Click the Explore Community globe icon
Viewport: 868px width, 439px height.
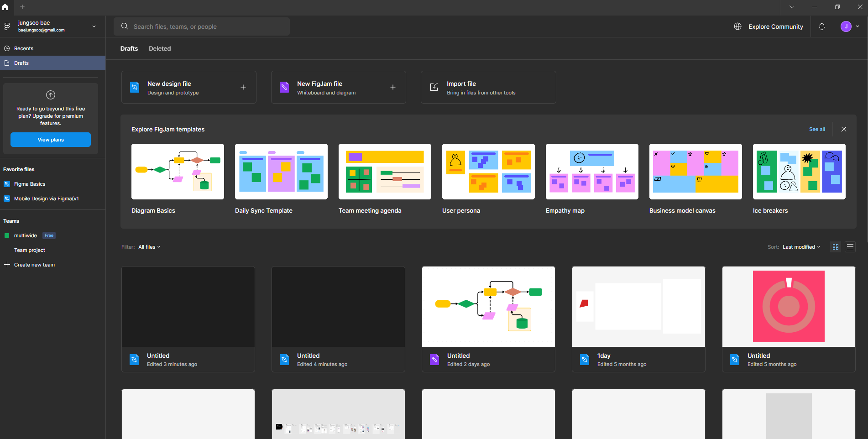[x=737, y=26]
